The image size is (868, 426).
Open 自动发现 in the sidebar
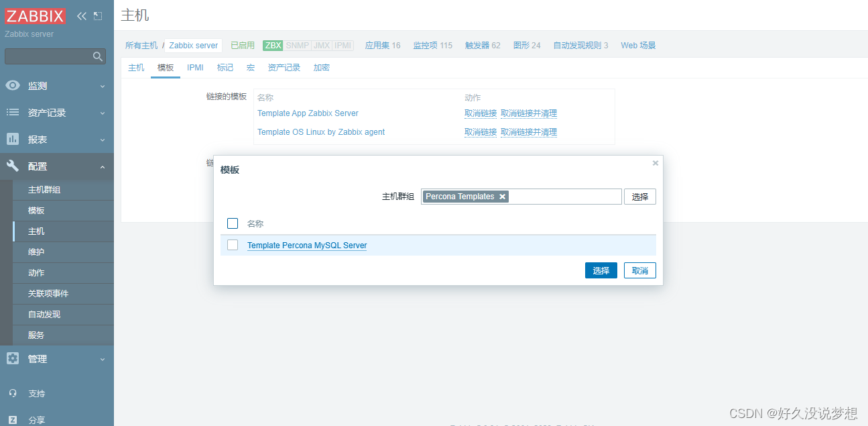44,315
